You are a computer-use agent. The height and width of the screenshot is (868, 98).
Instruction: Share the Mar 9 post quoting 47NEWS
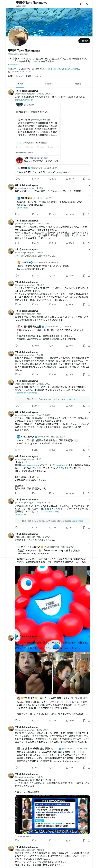tap(89, 276)
